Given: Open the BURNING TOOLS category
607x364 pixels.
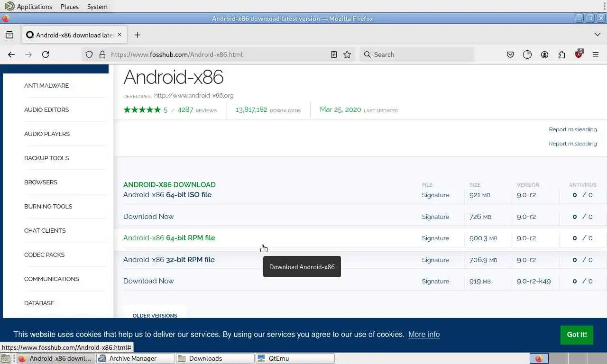Looking at the screenshot, I should [48, 207].
